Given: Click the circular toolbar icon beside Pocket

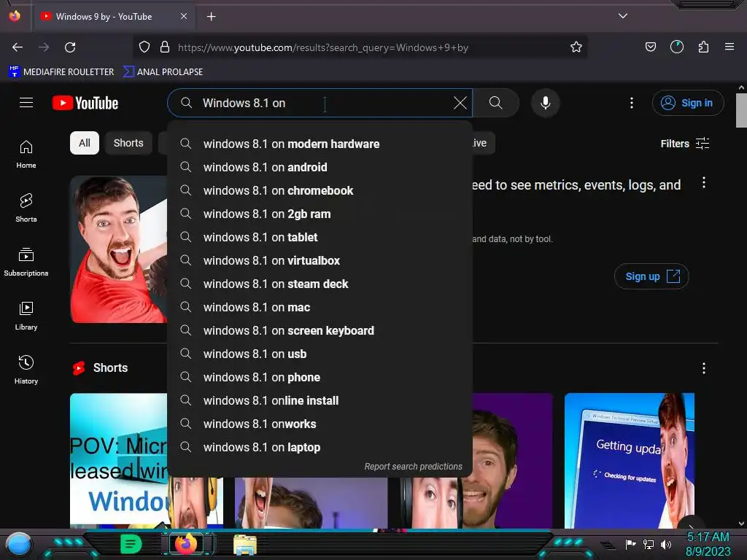Looking at the screenshot, I should [x=676, y=47].
